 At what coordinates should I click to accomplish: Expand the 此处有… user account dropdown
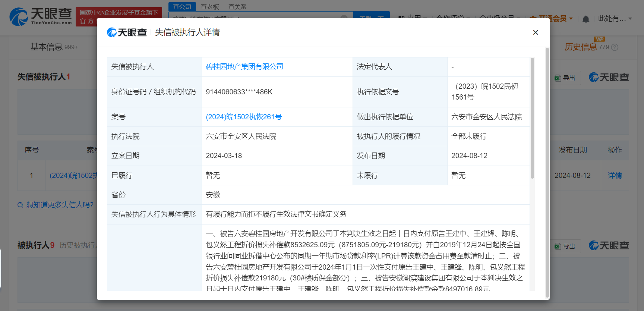630,19
